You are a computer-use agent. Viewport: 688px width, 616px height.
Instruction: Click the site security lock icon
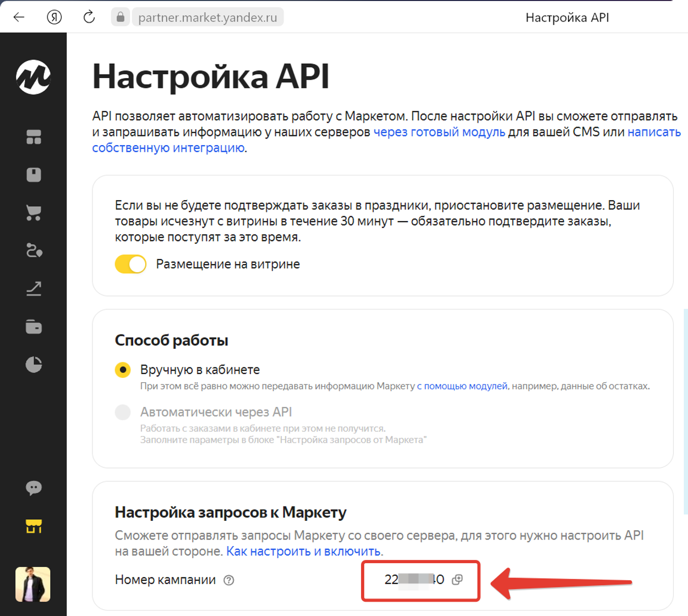point(120,16)
